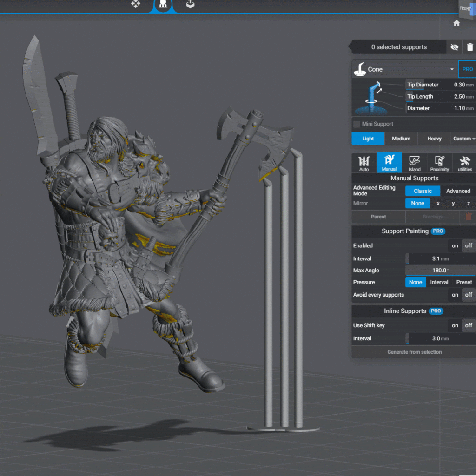Click the Parent button

tap(378, 217)
